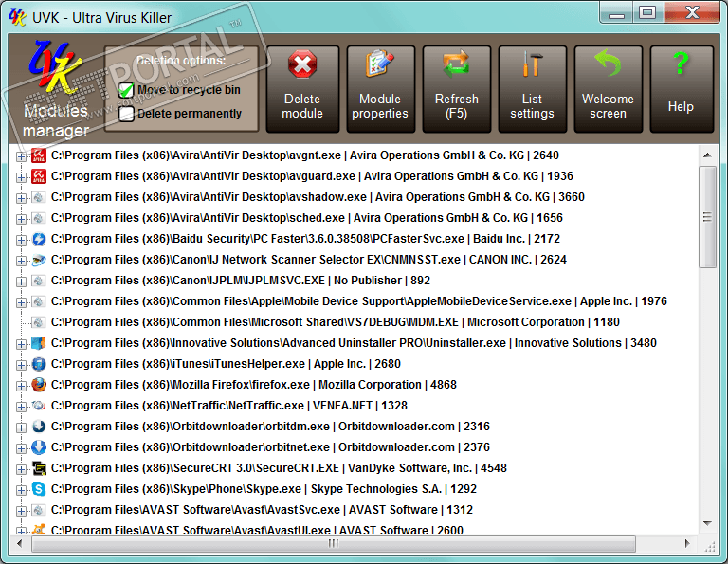Select the avgnt.exe module row text

(305, 155)
